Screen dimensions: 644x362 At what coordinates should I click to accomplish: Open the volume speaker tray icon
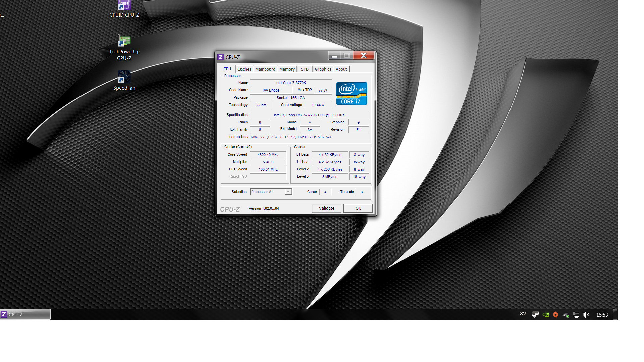586,315
